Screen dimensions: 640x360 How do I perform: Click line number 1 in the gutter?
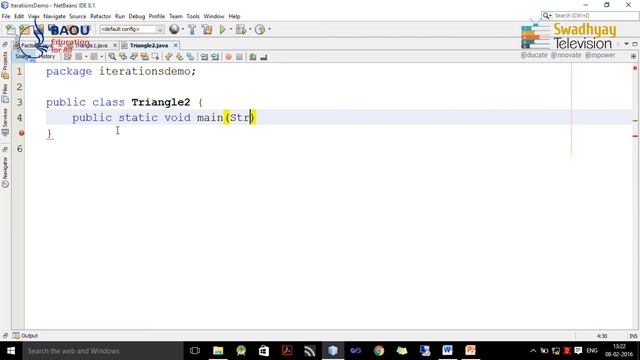[19, 71]
